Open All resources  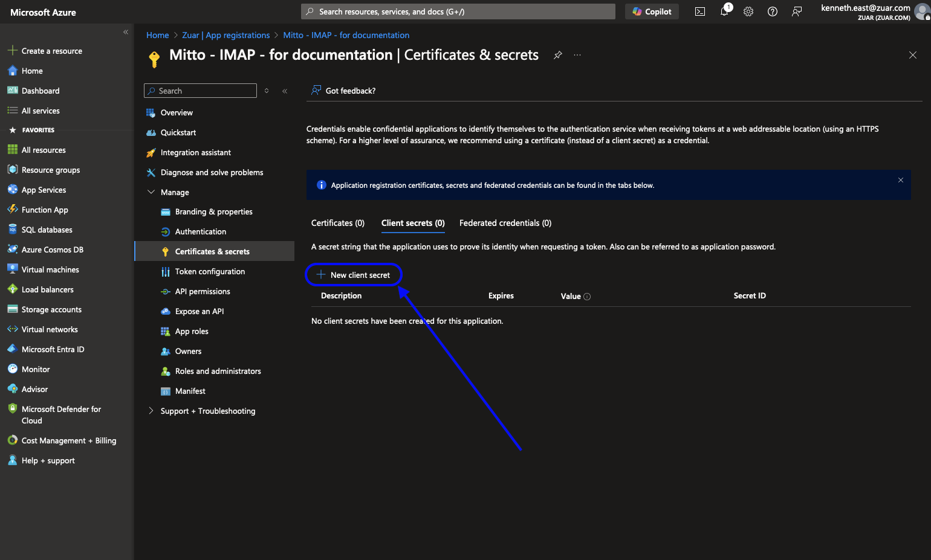pos(37,150)
